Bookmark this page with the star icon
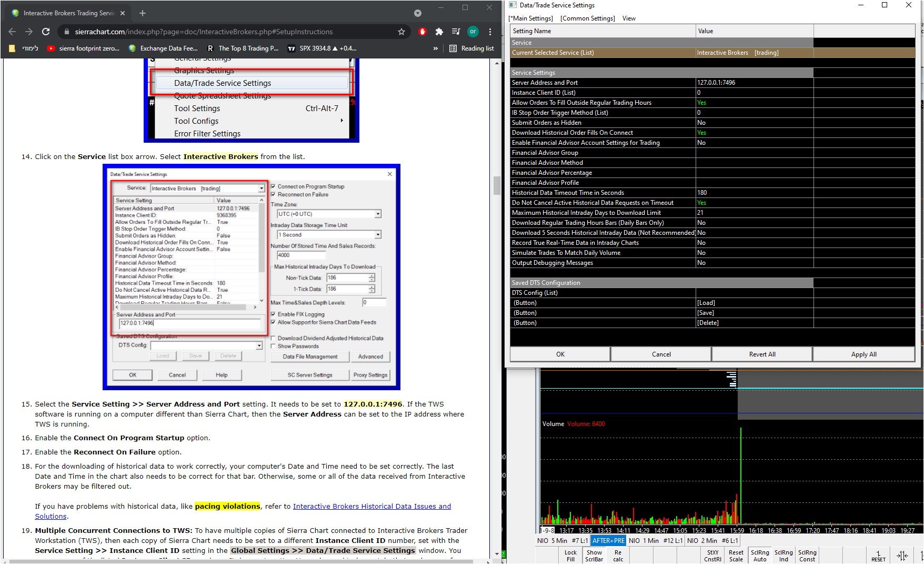Screen dimensions: 924x564 coord(401,32)
